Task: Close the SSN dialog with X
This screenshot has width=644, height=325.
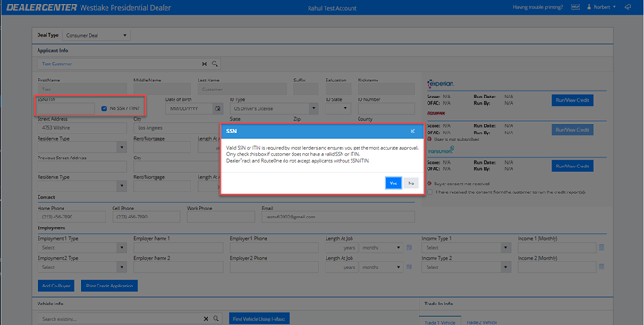Action: tap(412, 131)
